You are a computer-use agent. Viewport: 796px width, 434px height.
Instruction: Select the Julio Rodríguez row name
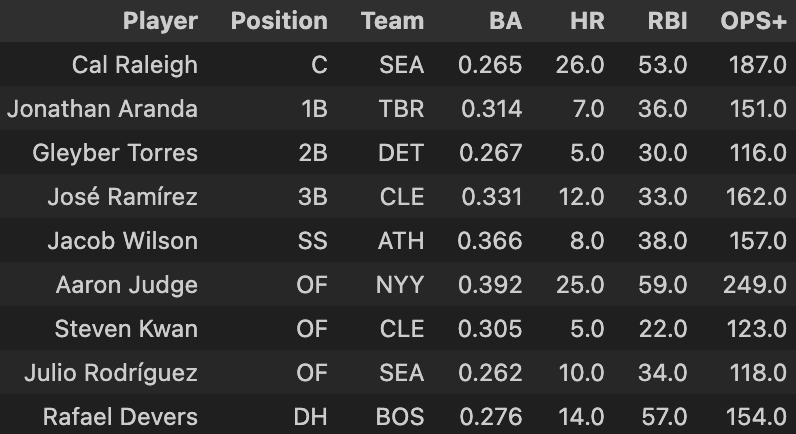(111, 373)
